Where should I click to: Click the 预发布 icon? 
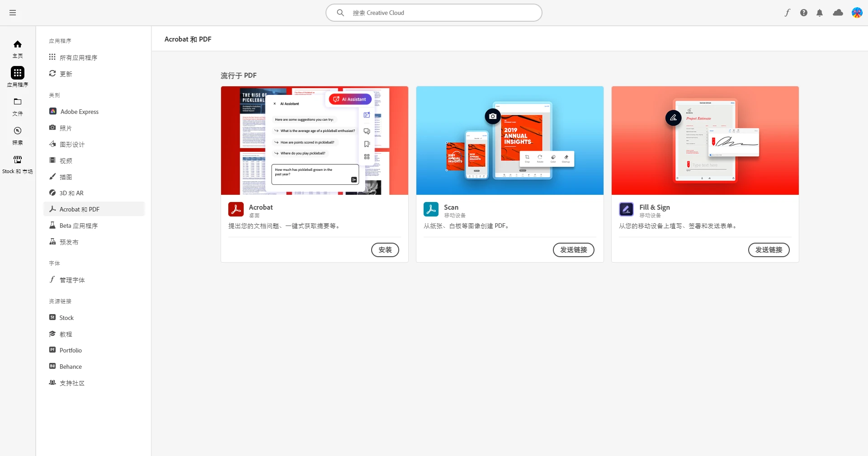[52, 241]
